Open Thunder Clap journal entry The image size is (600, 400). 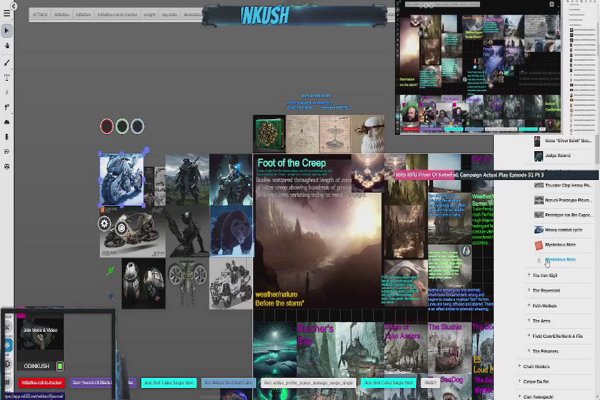567,185
